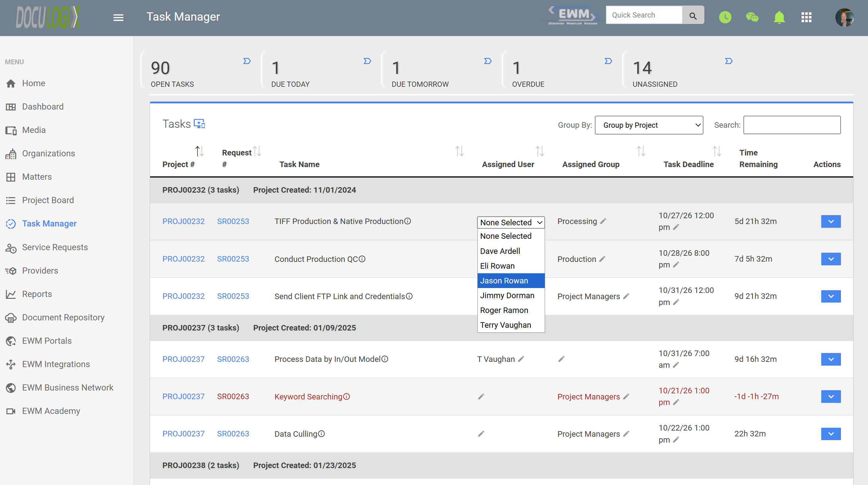Click the Quick Search magnifier button

(x=693, y=15)
